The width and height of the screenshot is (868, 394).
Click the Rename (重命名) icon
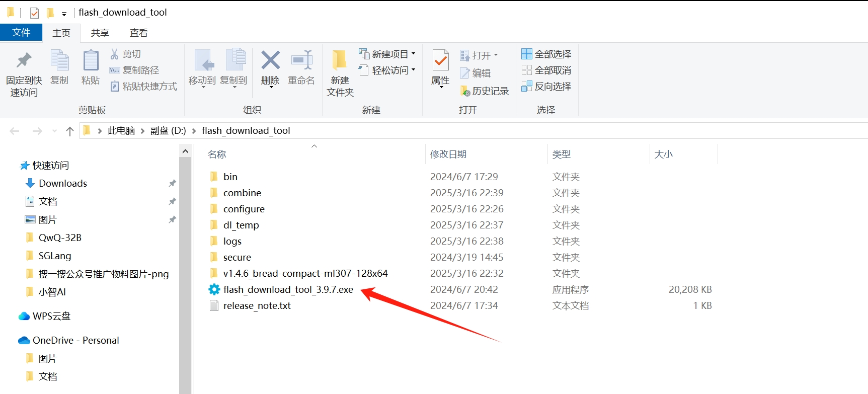coord(302,60)
